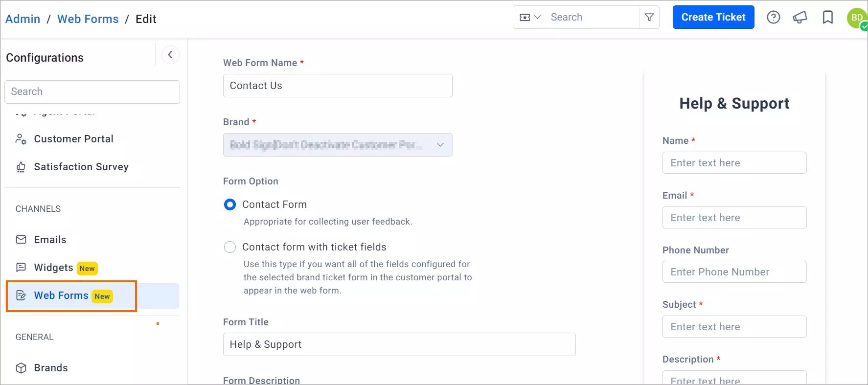The image size is (868, 385).
Task: Open the help question mark icon
Action: 773,18
